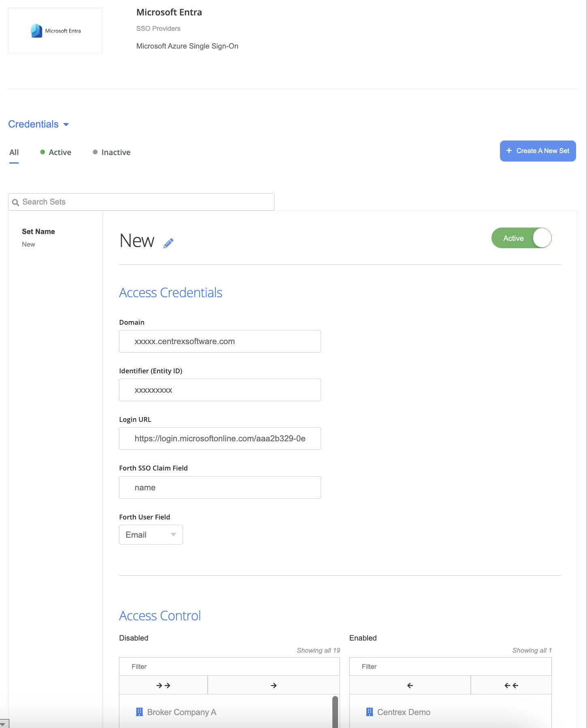Click the building icon beside Broker Company A

pos(139,712)
